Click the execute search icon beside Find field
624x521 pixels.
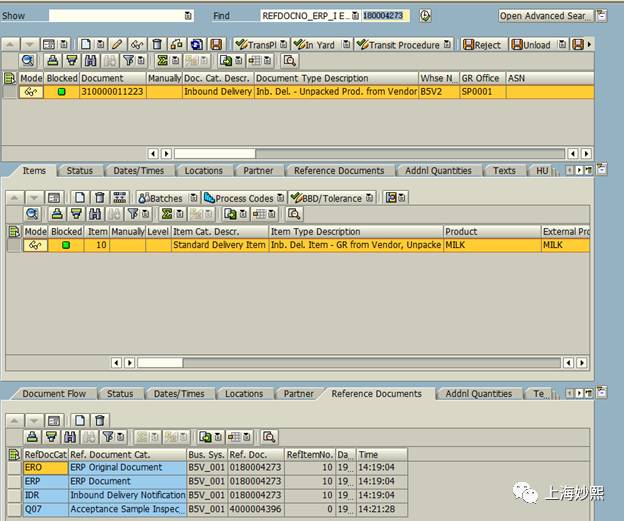coord(425,16)
